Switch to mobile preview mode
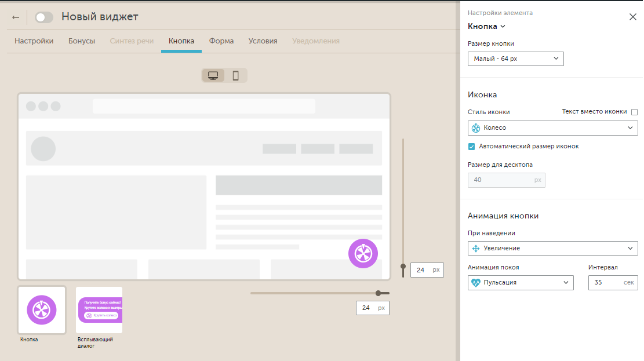The height and width of the screenshot is (361, 644). coord(236,75)
